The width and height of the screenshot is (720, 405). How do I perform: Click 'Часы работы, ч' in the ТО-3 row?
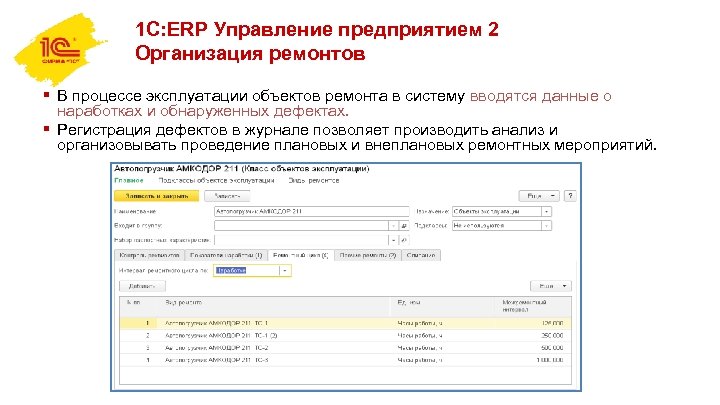click(420, 360)
